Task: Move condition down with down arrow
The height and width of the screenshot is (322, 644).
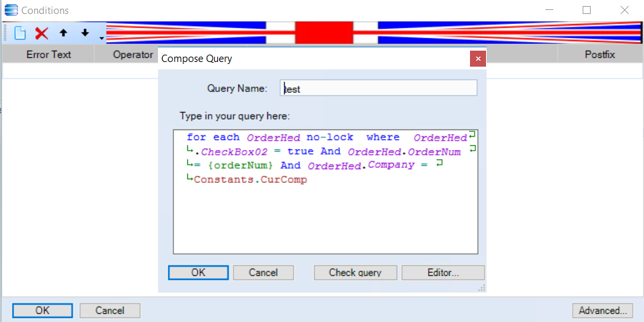Action: [85, 33]
